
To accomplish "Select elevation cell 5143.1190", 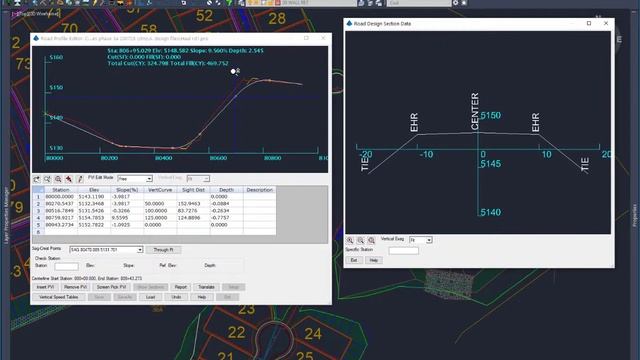I will pyautogui.click(x=94, y=197).
